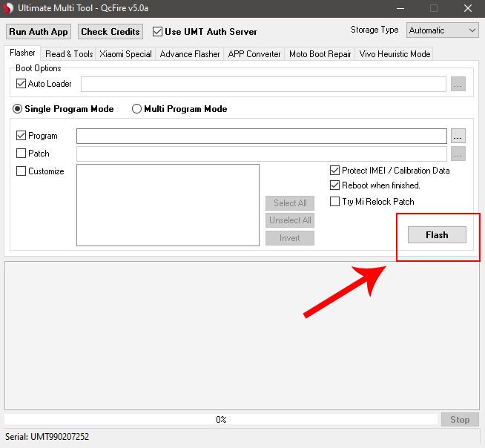Screen dimensions: 485x448
Task: Click the Program file path field
Action: [262, 136]
